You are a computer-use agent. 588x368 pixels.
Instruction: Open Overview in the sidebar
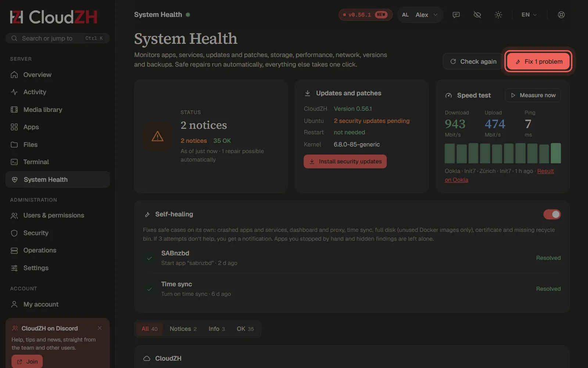pyautogui.click(x=58, y=75)
